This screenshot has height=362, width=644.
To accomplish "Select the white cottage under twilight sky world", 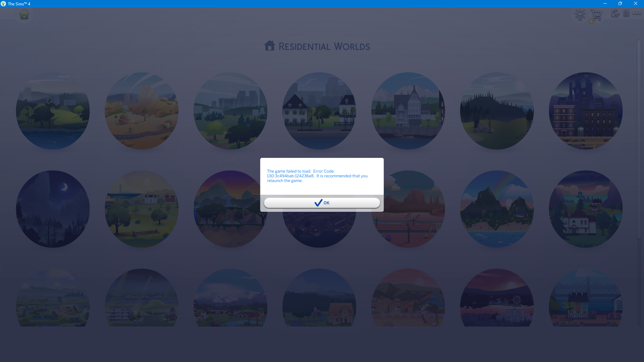I will pos(586,209).
